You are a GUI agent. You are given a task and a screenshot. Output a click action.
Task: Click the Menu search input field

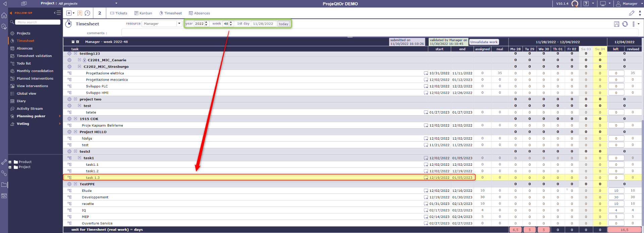(38, 22)
